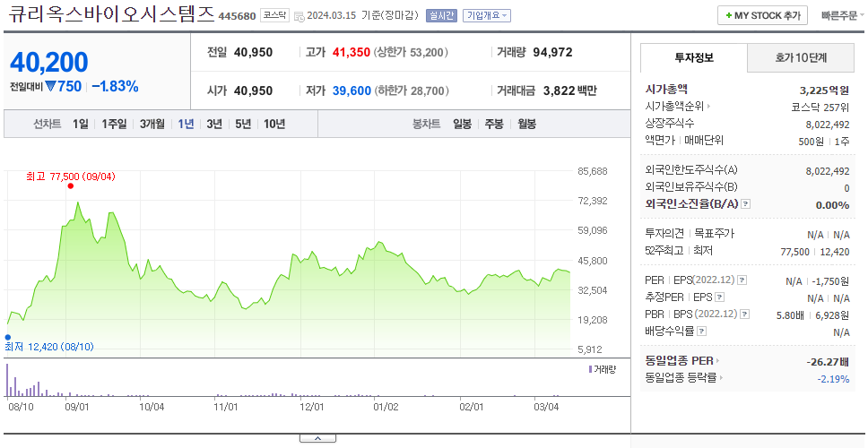Select 10년 line chart period
The height and width of the screenshot is (448, 868).
coord(274,124)
